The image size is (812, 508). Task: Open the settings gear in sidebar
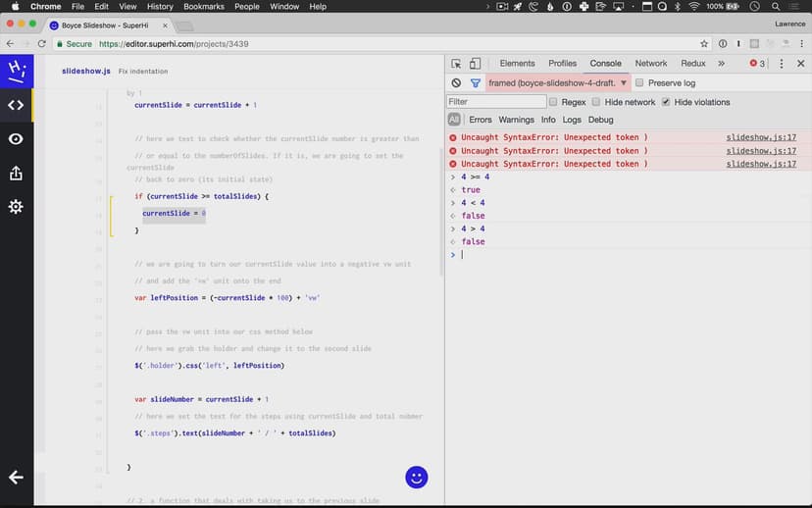coord(16,207)
